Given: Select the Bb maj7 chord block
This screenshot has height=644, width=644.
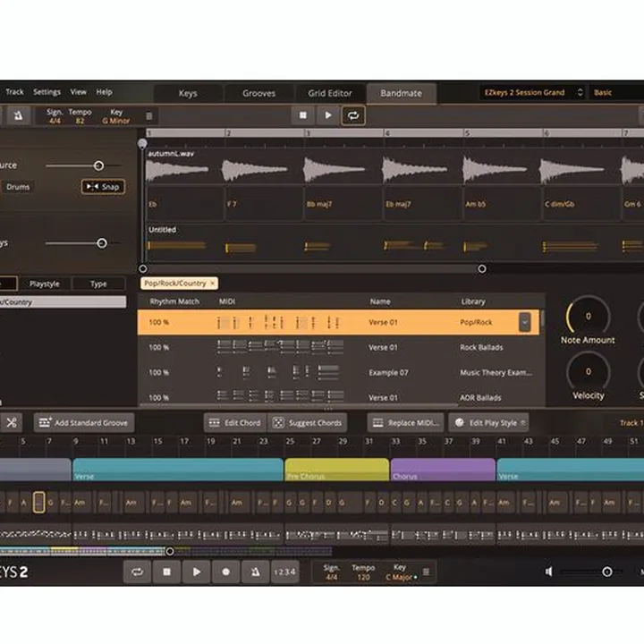Looking at the screenshot, I should tap(343, 204).
